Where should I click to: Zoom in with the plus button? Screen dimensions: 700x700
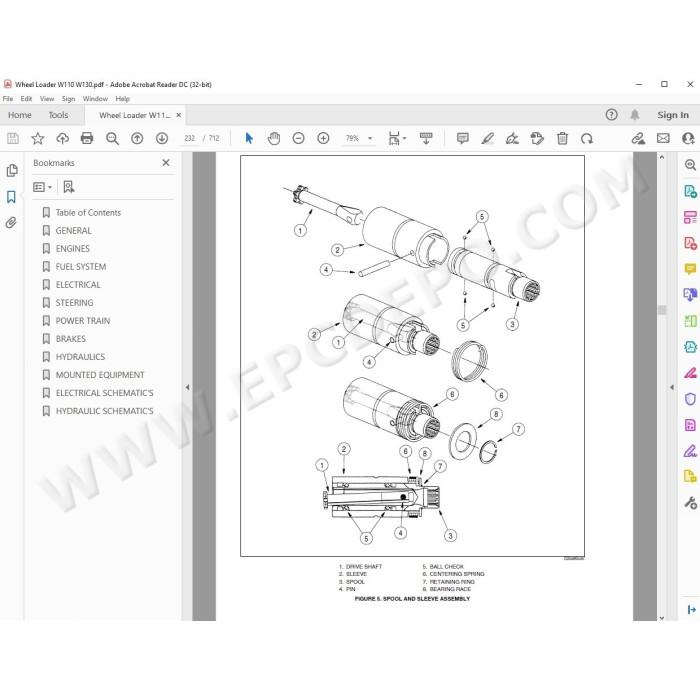coord(323,138)
